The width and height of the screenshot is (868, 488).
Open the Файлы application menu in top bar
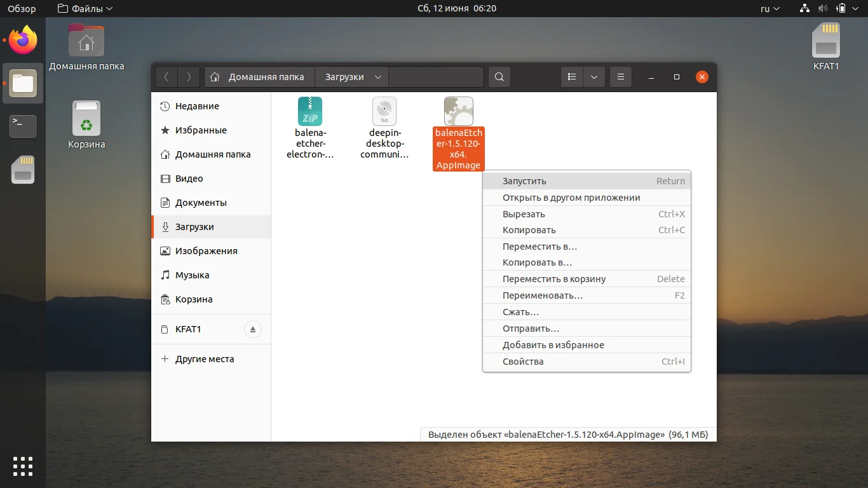(x=85, y=9)
